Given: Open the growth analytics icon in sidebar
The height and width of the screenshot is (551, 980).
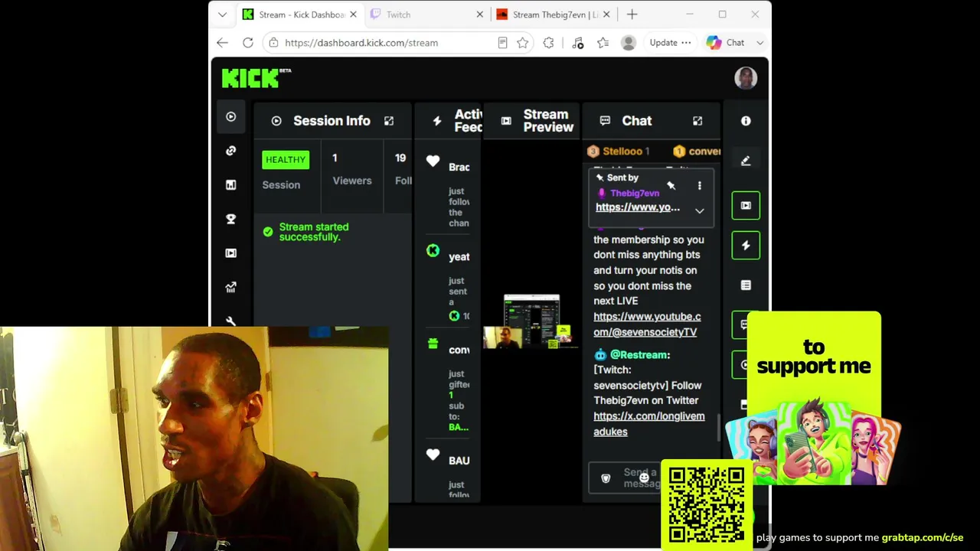Looking at the screenshot, I should pos(230,287).
